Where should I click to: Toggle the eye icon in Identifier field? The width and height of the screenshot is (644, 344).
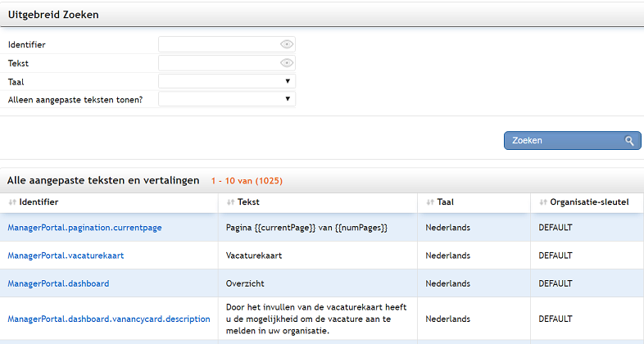coord(287,44)
